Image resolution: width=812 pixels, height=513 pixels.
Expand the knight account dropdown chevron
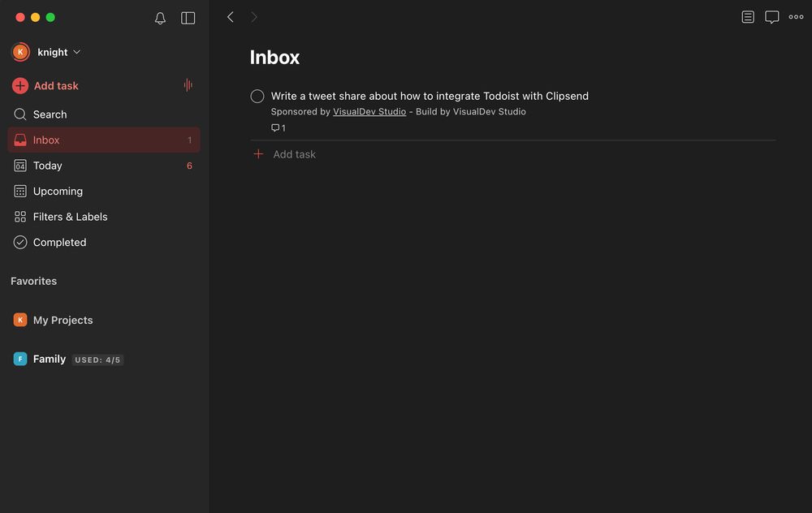pos(76,52)
